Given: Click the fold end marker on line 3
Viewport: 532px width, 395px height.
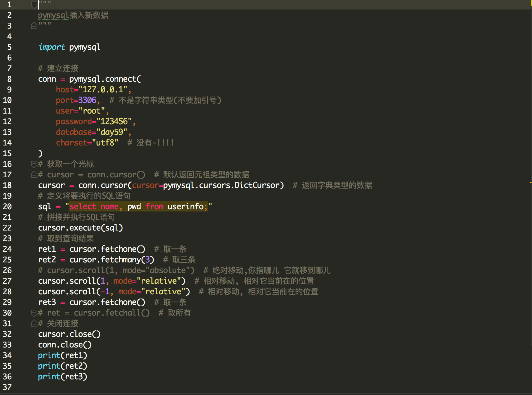Looking at the screenshot, I should 34,26.
